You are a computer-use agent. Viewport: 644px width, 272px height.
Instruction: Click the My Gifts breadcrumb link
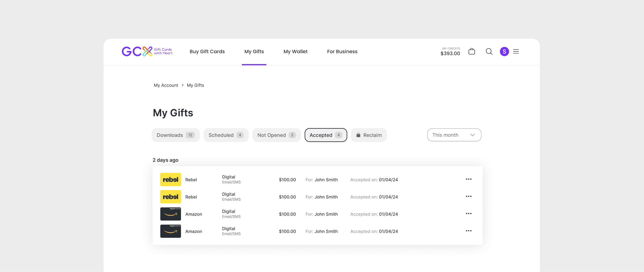[x=195, y=85]
